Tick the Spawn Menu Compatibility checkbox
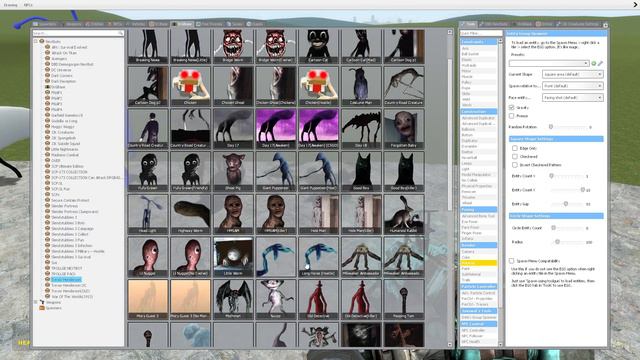This screenshot has height=360, width=640. 511,260
